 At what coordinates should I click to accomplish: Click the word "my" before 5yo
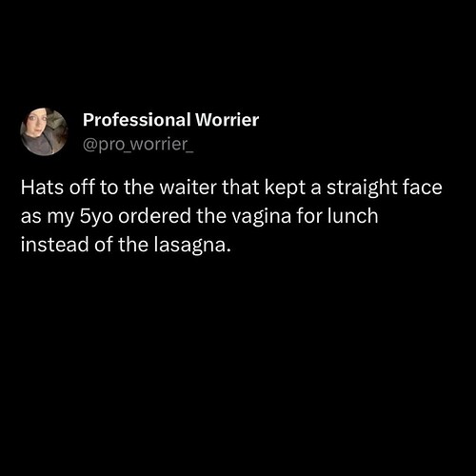click(x=60, y=218)
